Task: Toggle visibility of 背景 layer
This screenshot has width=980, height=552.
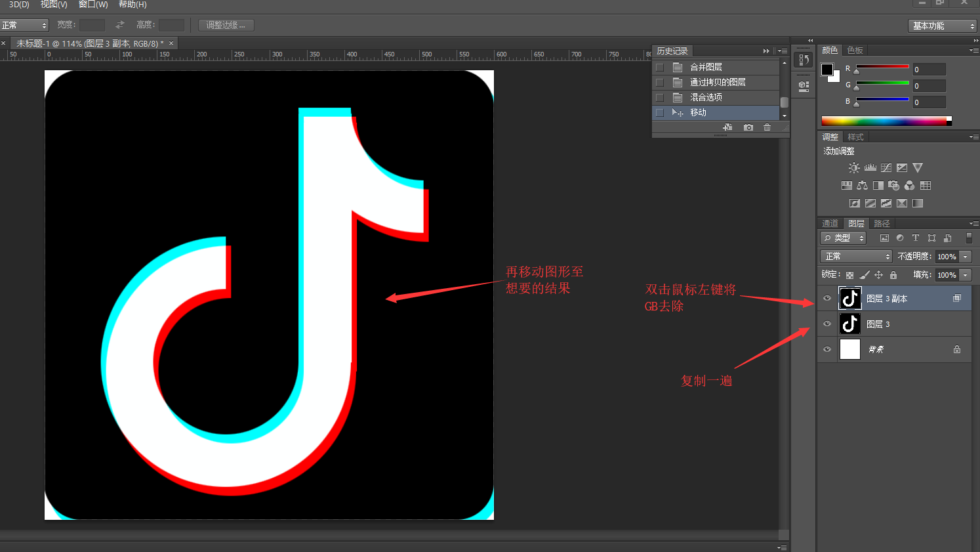Action: pos(827,349)
